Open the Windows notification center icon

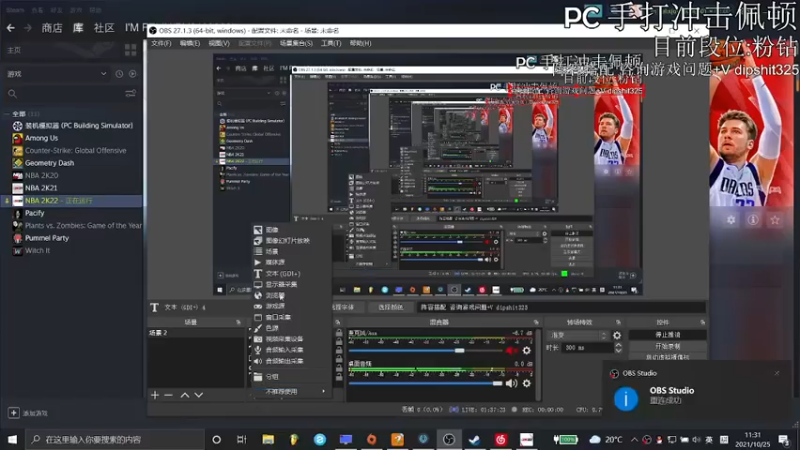(x=784, y=439)
